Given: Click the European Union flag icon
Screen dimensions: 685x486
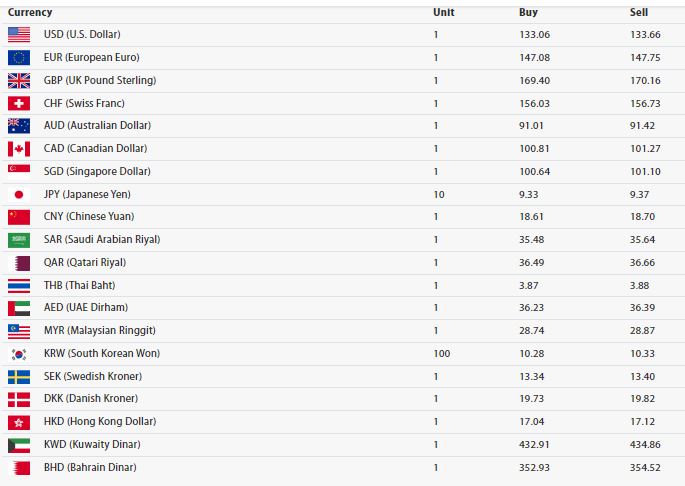Looking at the screenshot, I should [19, 58].
